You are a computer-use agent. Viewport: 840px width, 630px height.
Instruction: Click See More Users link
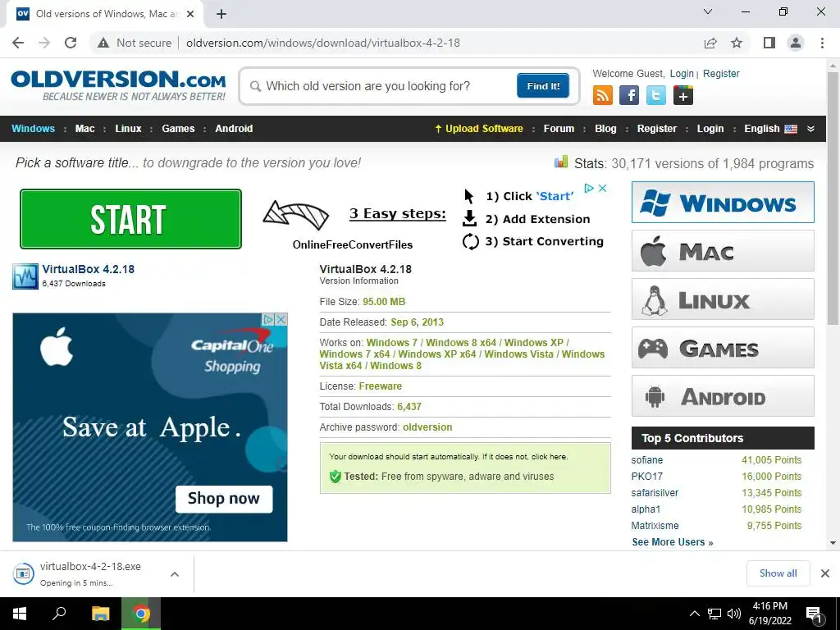pos(673,542)
